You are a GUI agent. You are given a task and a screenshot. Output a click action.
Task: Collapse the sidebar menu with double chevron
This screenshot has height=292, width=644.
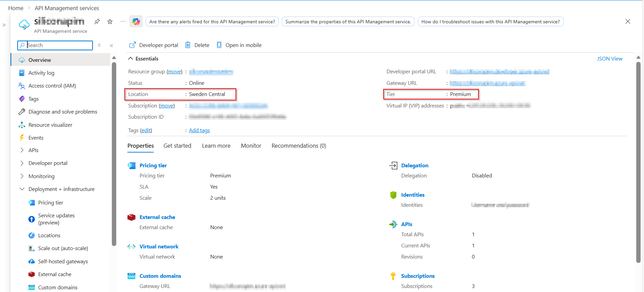tap(112, 45)
